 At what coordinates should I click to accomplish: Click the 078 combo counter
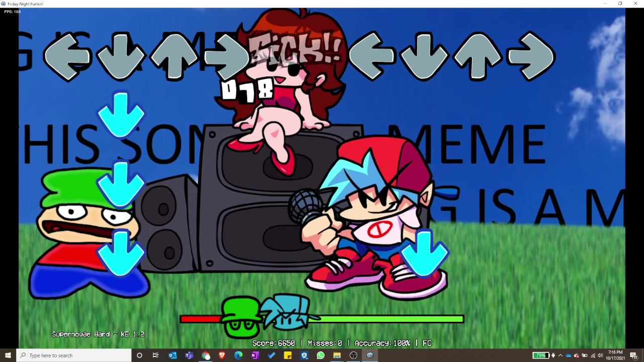pyautogui.click(x=248, y=90)
